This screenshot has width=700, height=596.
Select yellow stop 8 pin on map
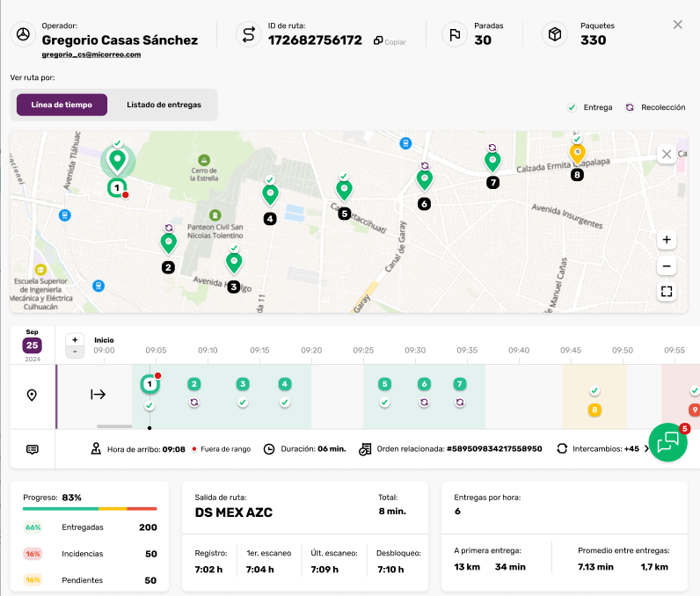tap(577, 154)
